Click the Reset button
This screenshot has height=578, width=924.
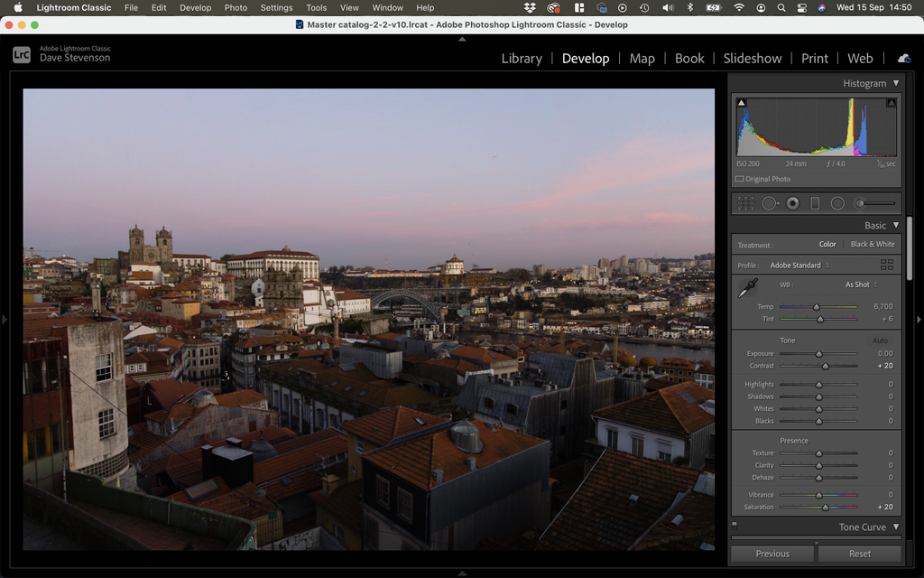(x=860, y=554)
